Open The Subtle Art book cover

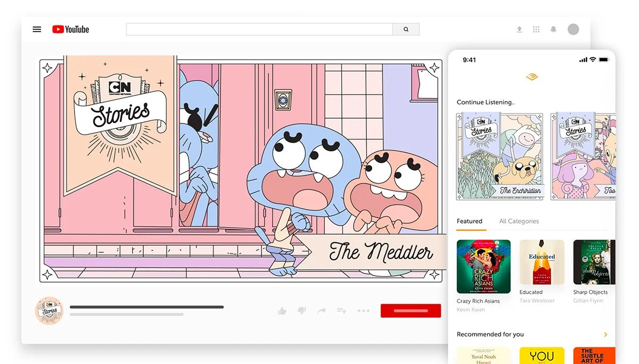(594, 355)
